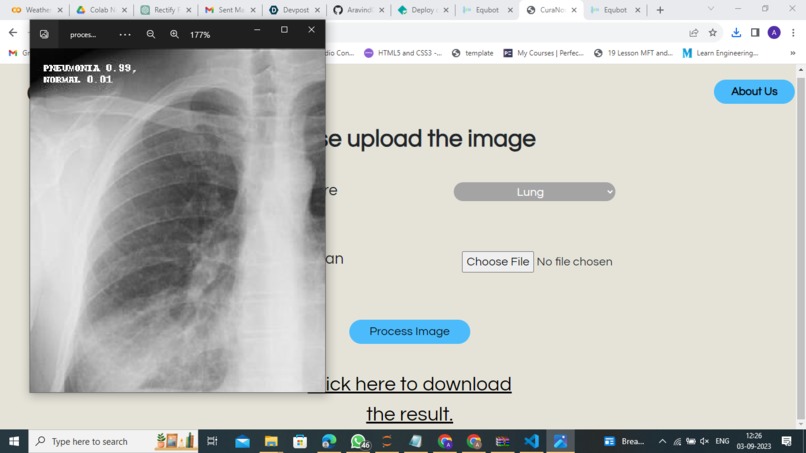Expand the tab search chevron
Image resolution: width=806 pixels, height=453 pixels.
[x=711, y=9]
